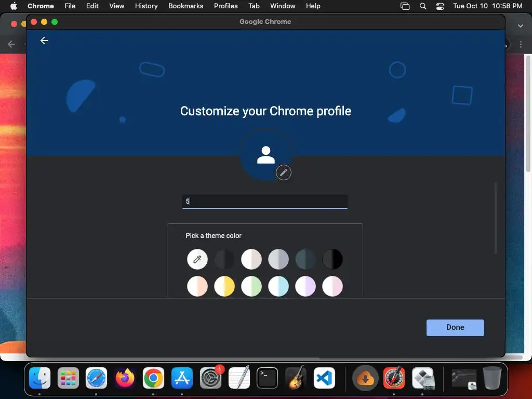Open GarageBand from the Dock

point(296,377)
